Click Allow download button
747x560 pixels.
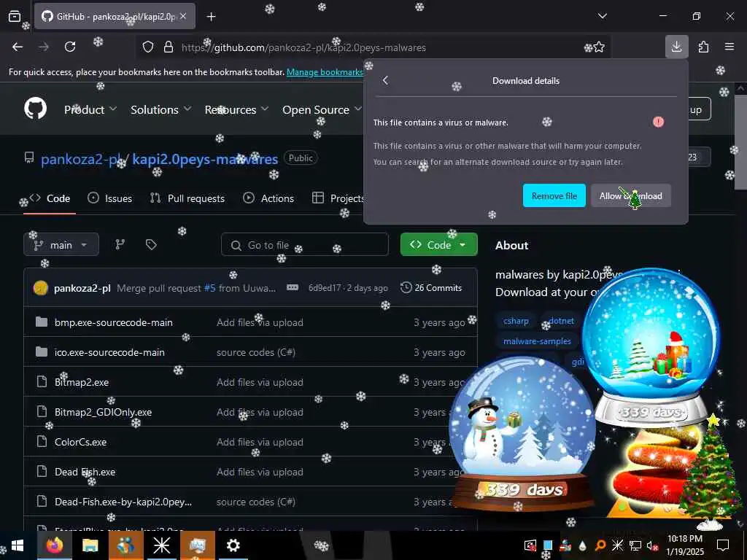[631, 195]
